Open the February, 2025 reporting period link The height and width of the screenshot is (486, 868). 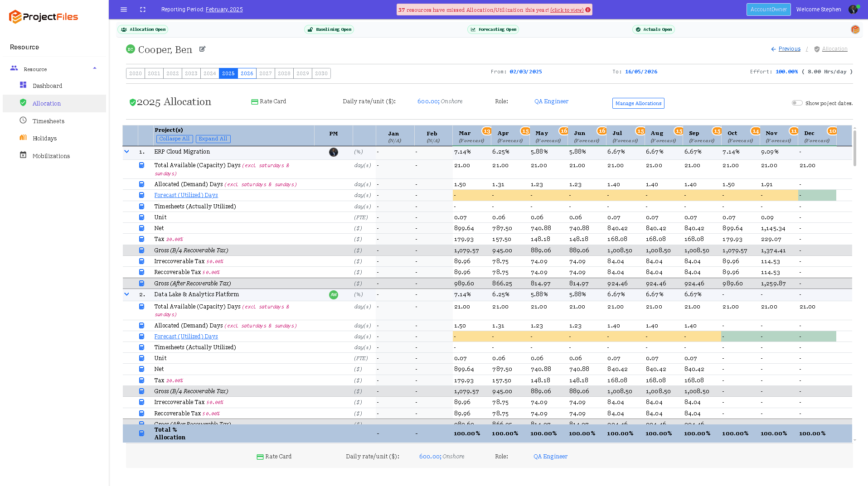(x=224, y=10)
